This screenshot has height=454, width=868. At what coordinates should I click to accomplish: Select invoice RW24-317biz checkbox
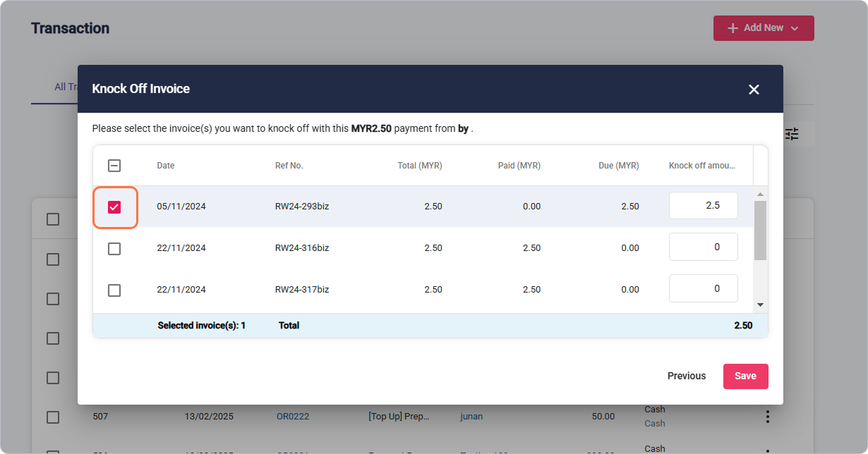(x=114, y=290)
